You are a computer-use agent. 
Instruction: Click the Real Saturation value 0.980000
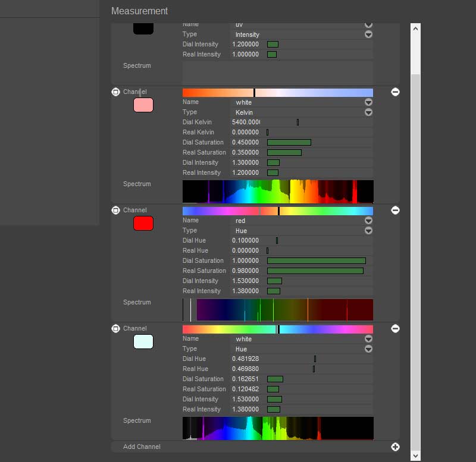coord(245,271)
